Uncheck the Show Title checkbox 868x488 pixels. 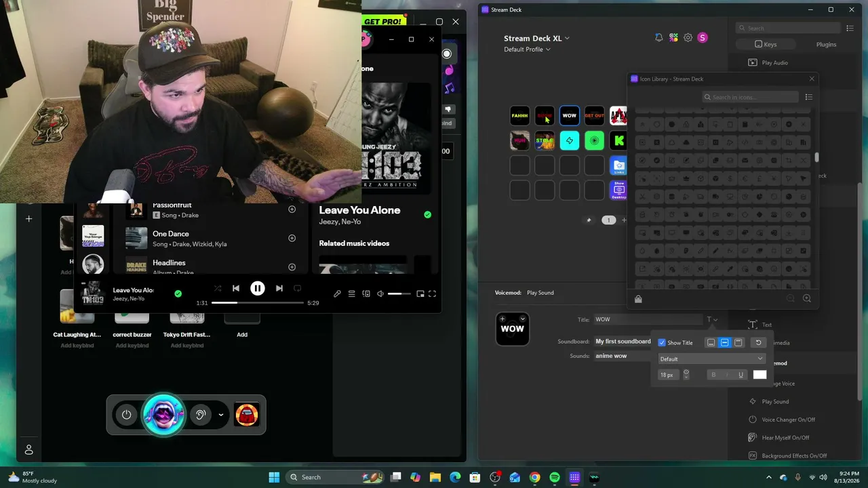click(662, 343)
